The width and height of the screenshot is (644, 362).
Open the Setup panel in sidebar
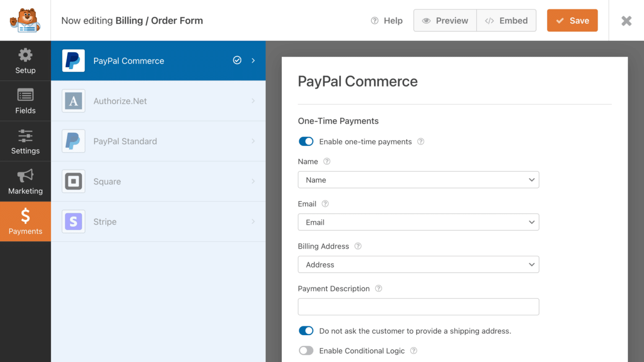tap(25, 60)
